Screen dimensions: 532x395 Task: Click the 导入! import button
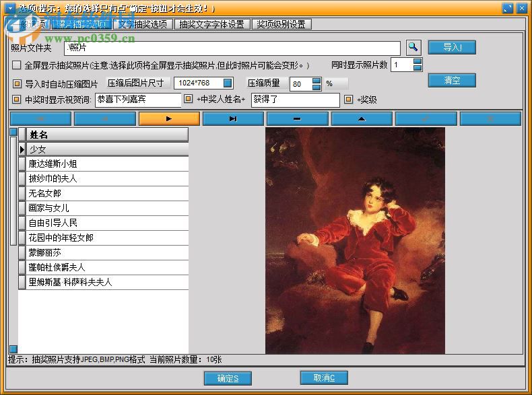pos(452,48)
